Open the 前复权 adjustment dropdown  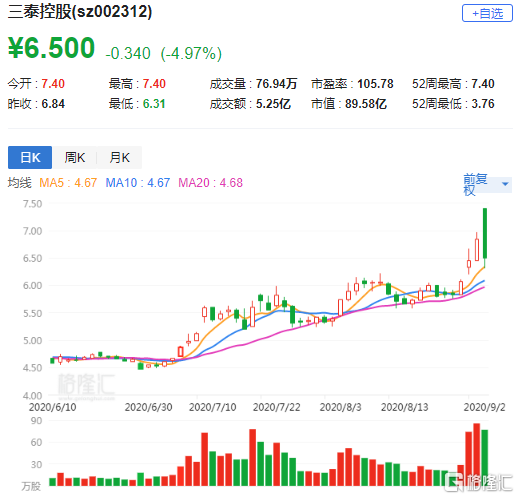tap(487, 184)
